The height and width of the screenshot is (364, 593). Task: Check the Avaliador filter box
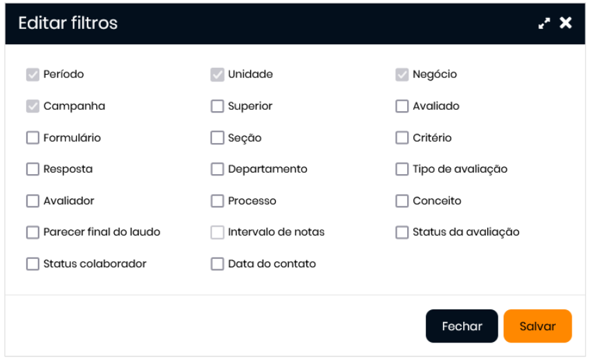click(x=32, y=201)
